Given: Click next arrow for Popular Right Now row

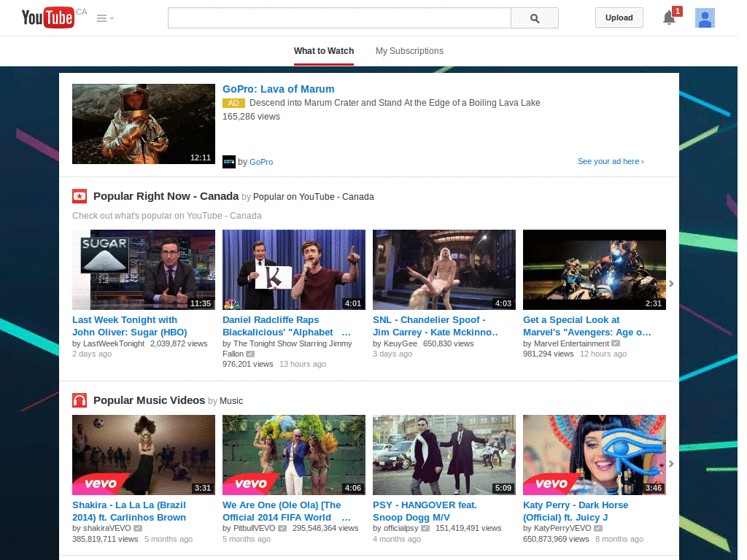Looking at the screenshot, I should click(671, 284).
